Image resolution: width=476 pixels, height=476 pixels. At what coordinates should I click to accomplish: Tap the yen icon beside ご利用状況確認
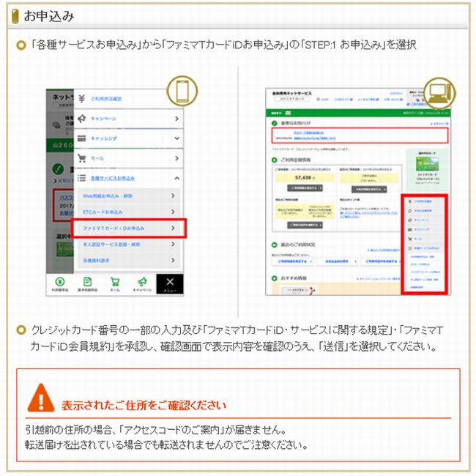(x=81, y=99)
